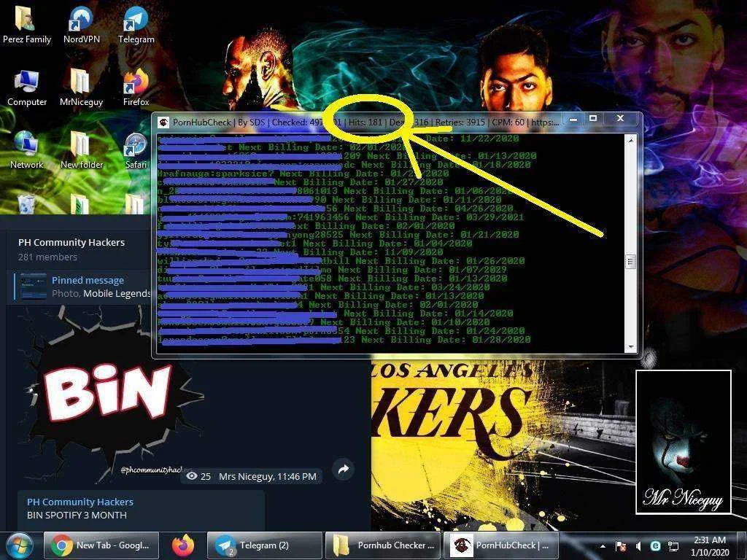The height and width of the screenshot is (560, 747).
Task: Switch to the New Tab Google Chrome taskbar button
Action: [101, 545]
